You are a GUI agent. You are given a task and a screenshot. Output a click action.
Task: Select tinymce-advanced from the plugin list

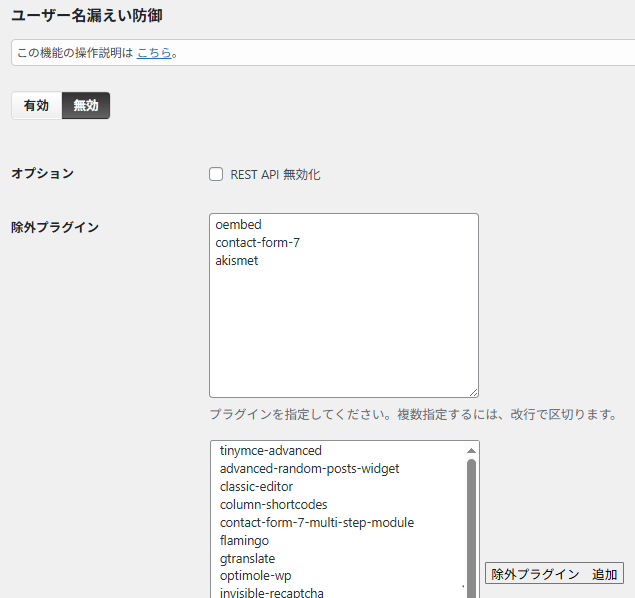[x=270, y=451]
